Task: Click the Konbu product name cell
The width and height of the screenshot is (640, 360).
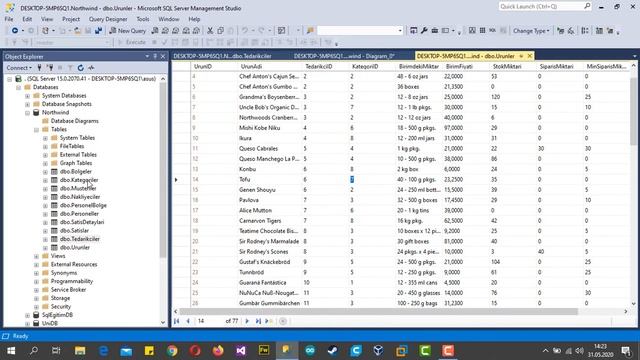Action: tap(269, 169)
